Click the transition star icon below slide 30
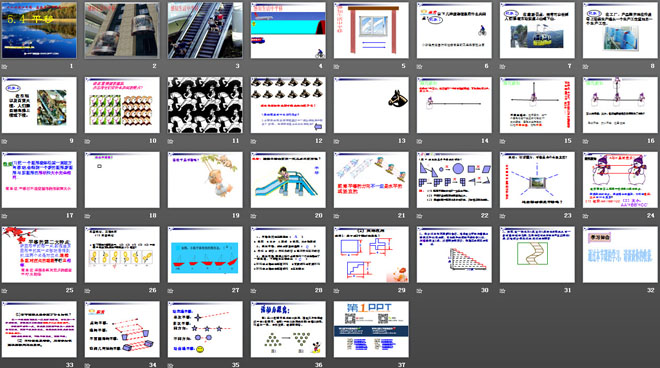The width and height of the screenshot is (660, 368). [420, 291]
